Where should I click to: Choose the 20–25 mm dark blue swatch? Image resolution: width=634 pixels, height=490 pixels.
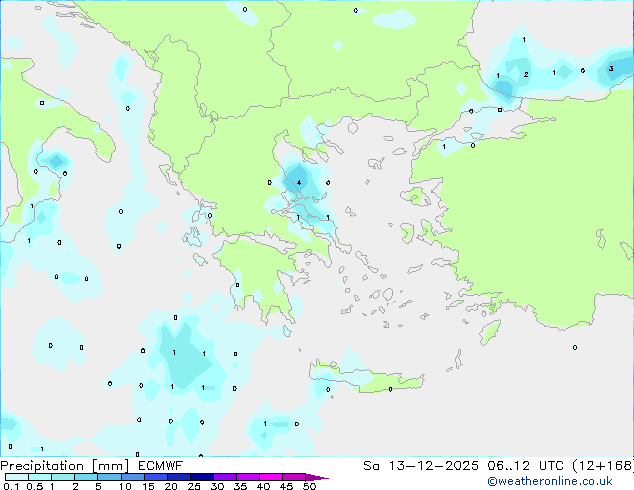click(x=178, y=477)
